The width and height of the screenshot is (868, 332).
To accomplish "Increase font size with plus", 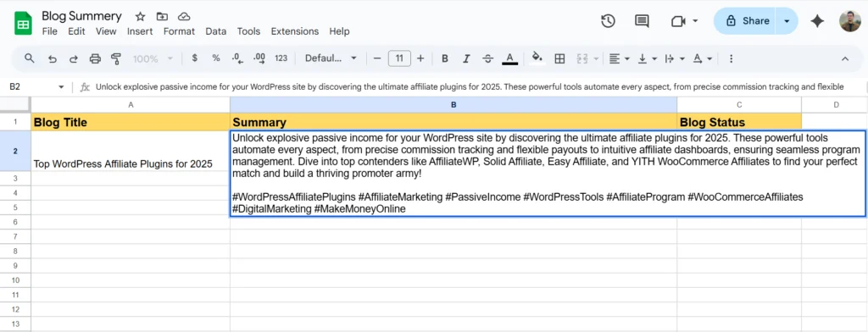I will point(420,58).
